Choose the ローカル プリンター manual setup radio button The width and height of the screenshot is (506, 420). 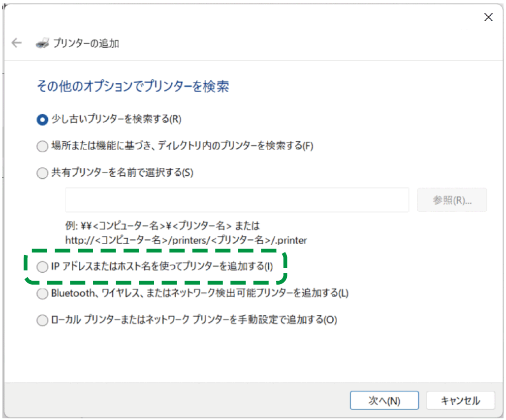(x=43, y=320)
